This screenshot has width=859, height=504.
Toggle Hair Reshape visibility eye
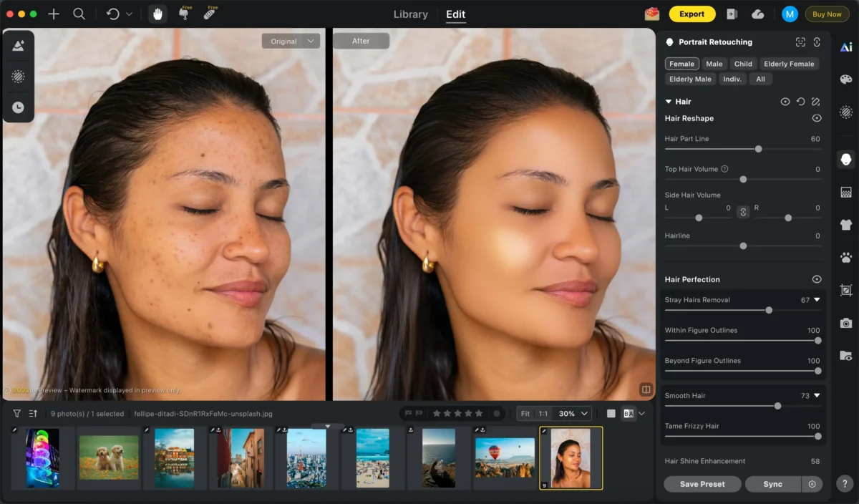click(x=816, y=118)
